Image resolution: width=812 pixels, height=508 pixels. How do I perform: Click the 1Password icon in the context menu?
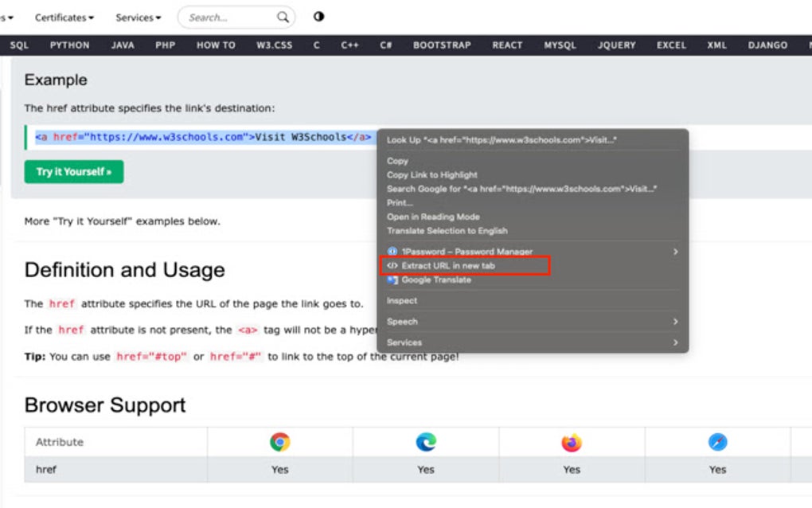point(392,251)
